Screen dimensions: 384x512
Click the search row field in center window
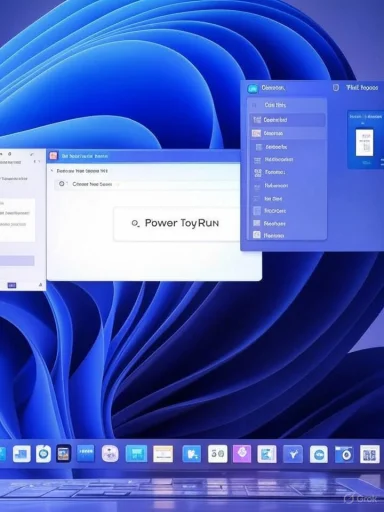click(x=147, y=184)
